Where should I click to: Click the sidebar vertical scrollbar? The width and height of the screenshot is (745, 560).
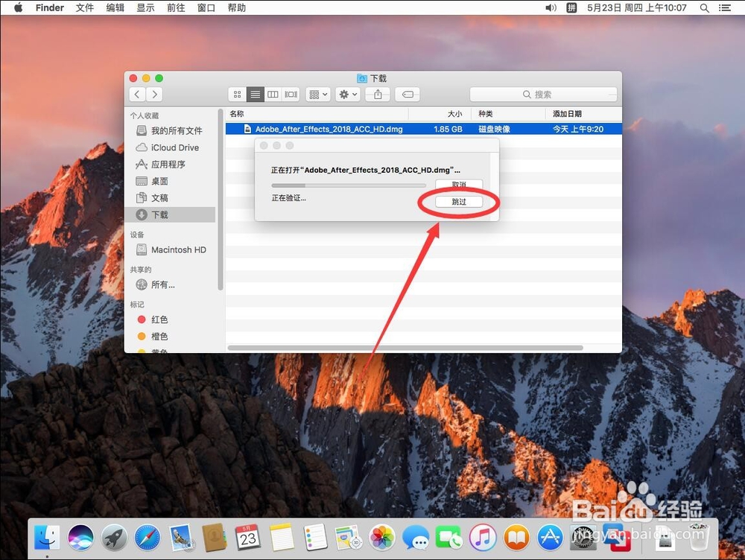click(220, 200)
